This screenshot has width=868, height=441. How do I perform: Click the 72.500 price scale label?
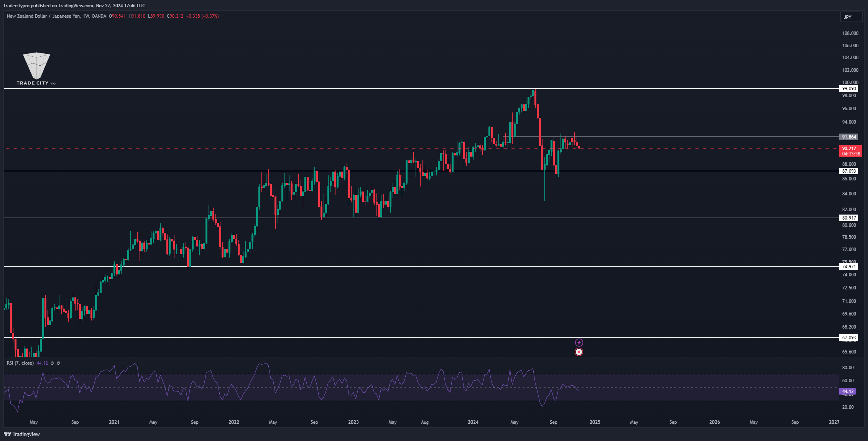849,288
